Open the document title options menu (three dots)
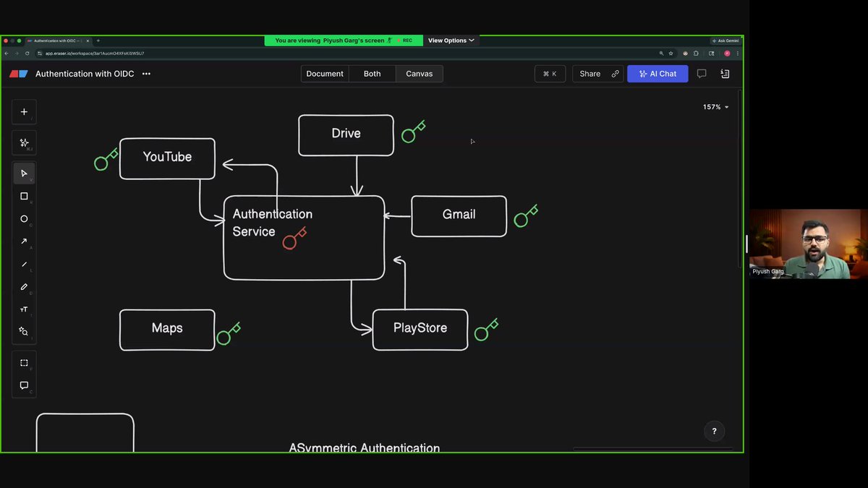 click(146, 73)
